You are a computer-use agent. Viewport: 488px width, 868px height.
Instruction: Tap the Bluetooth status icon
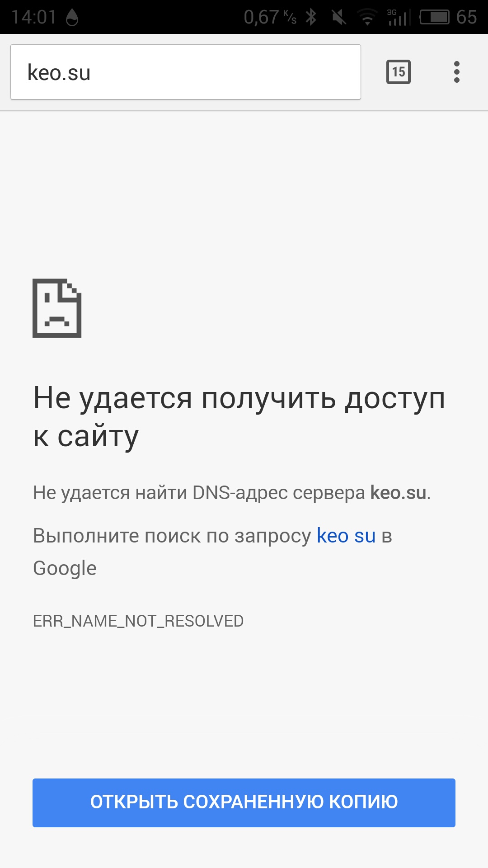tap(311, 17)
